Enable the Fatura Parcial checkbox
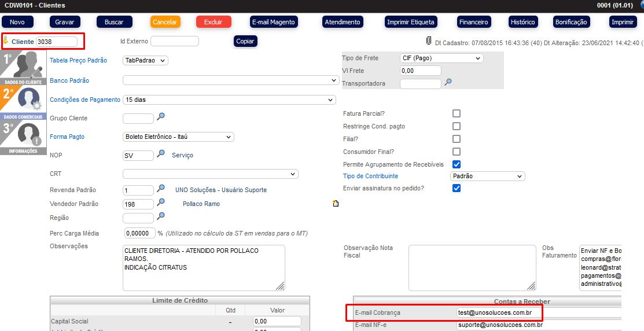 coord(457,113)
